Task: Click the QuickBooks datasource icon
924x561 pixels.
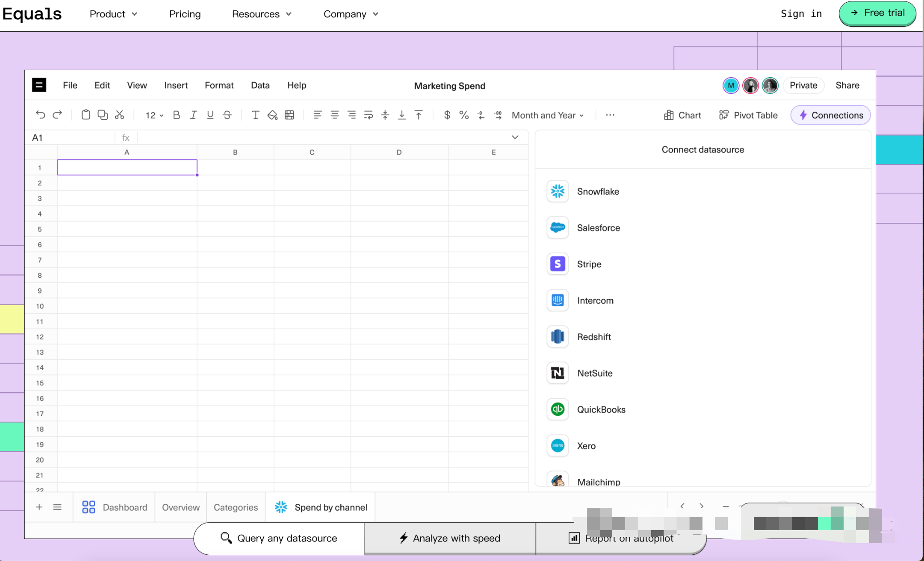Action: coord(557,409)
